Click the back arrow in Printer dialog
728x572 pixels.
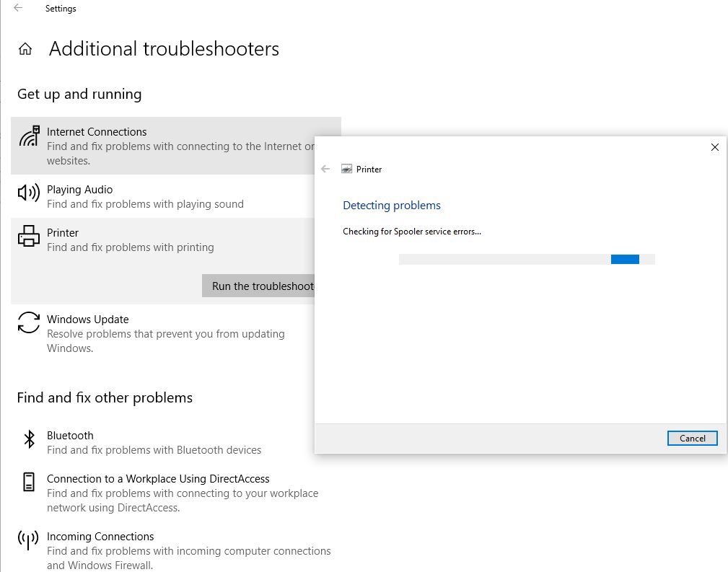(x=325, y=169)
